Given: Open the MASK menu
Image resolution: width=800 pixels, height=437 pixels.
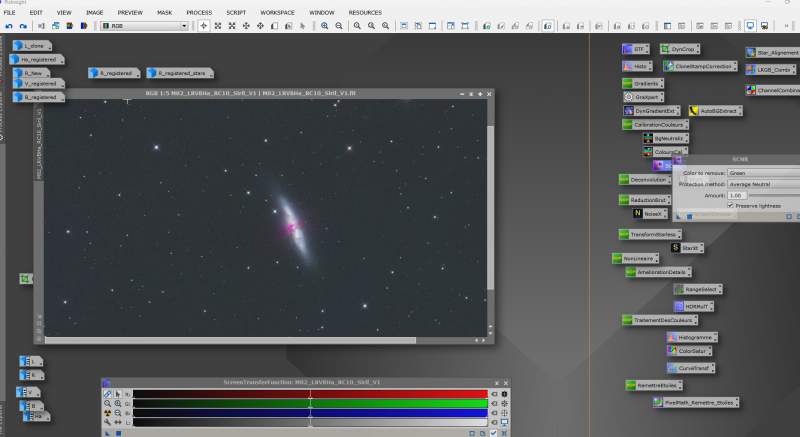Looking at the screenshot, I should [164, 12].
